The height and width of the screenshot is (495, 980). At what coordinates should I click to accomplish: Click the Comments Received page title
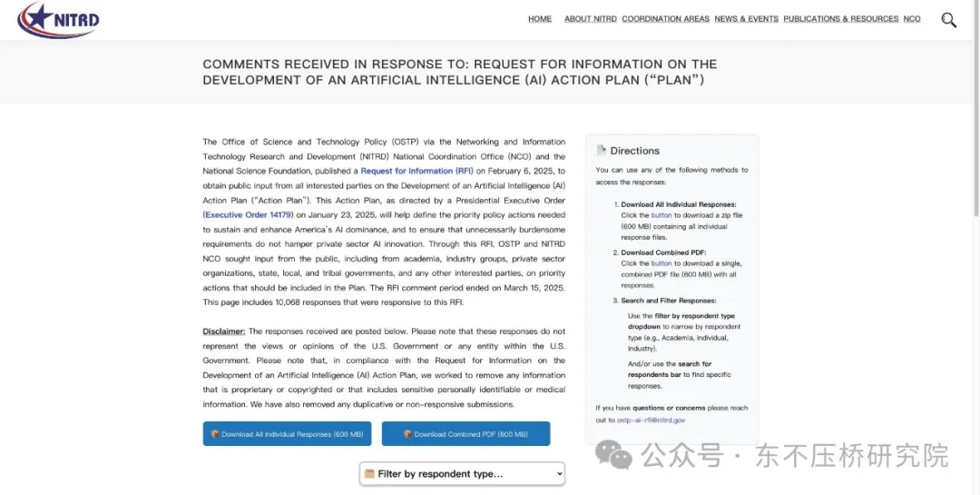click(x=460, y=72)
